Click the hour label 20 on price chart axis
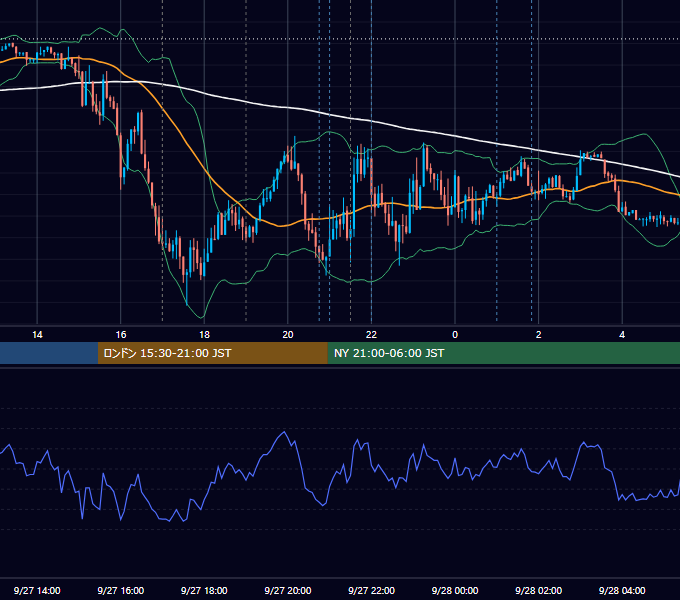Screen dimensions: 680x600 pos(288,335)
